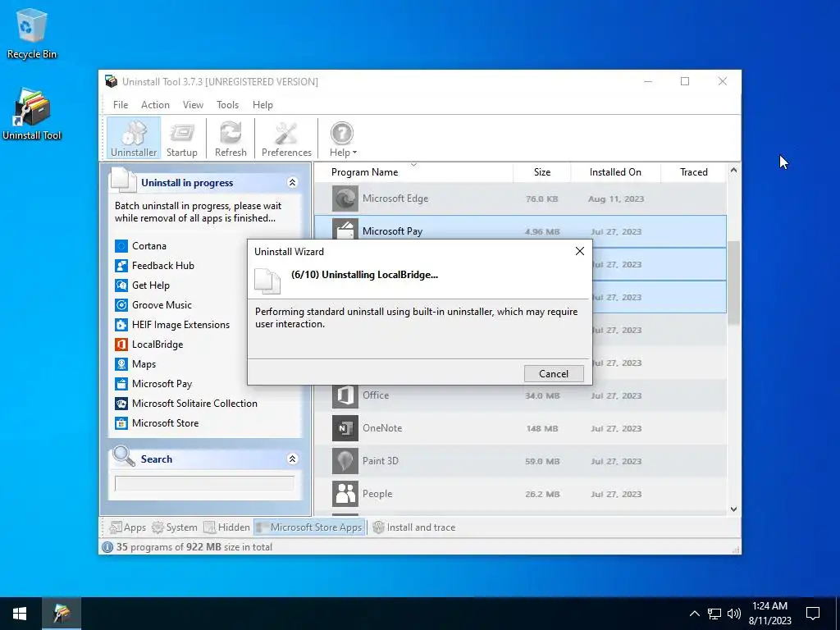Click inside the Search input field
This screenshot has height=630, width=840.
[x=204, y=483]
